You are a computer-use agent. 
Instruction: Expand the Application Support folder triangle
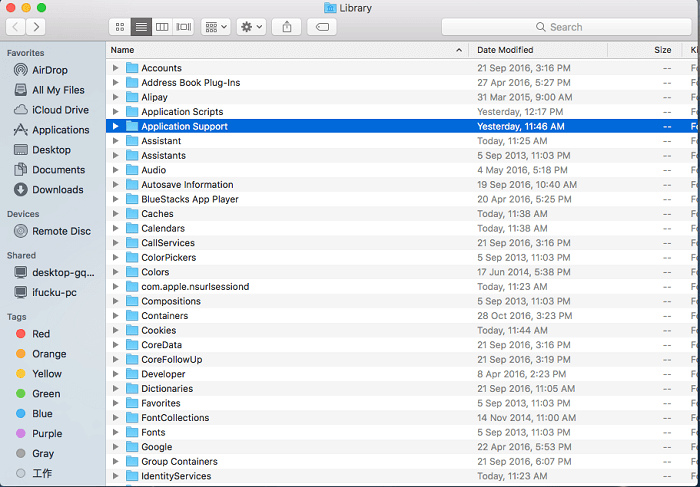116,127
